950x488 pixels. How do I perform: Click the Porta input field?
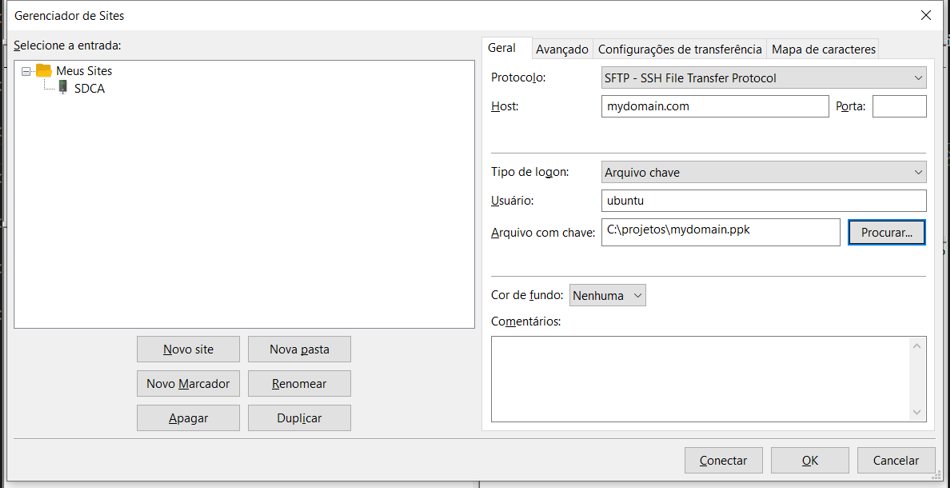coord(899,106)
